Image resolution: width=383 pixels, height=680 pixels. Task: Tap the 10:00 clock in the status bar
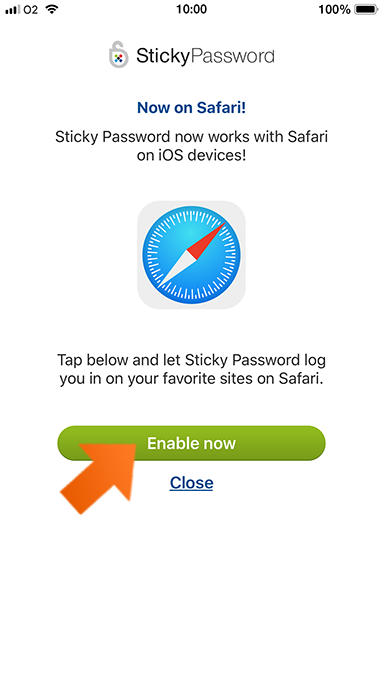pyautogui.click(x=191, y=9)
